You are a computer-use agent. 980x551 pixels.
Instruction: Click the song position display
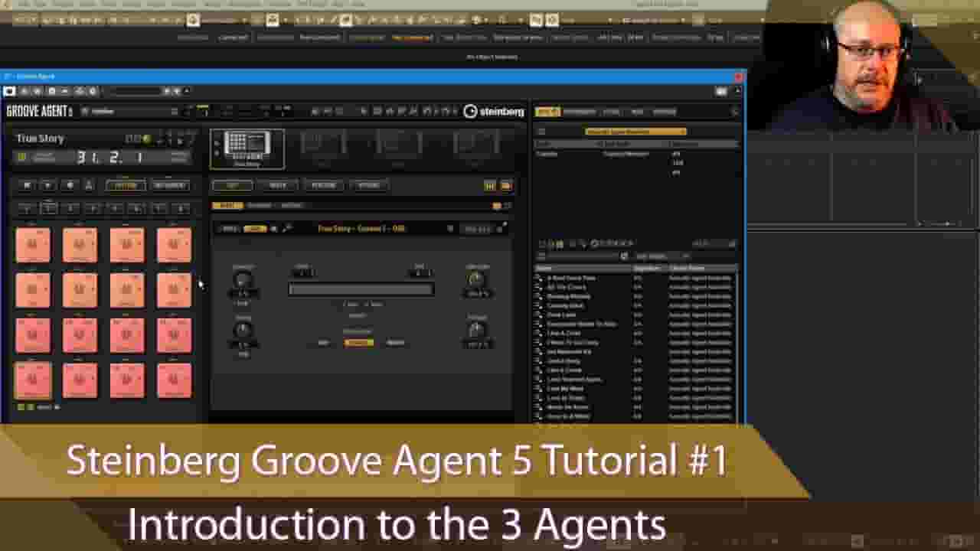(x=110, y=157)
